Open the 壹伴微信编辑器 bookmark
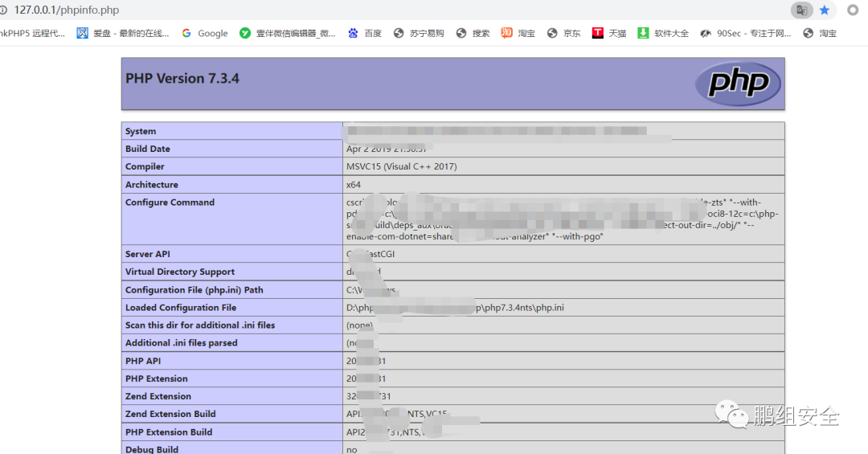Screen dimensions: 868x454 288,33
